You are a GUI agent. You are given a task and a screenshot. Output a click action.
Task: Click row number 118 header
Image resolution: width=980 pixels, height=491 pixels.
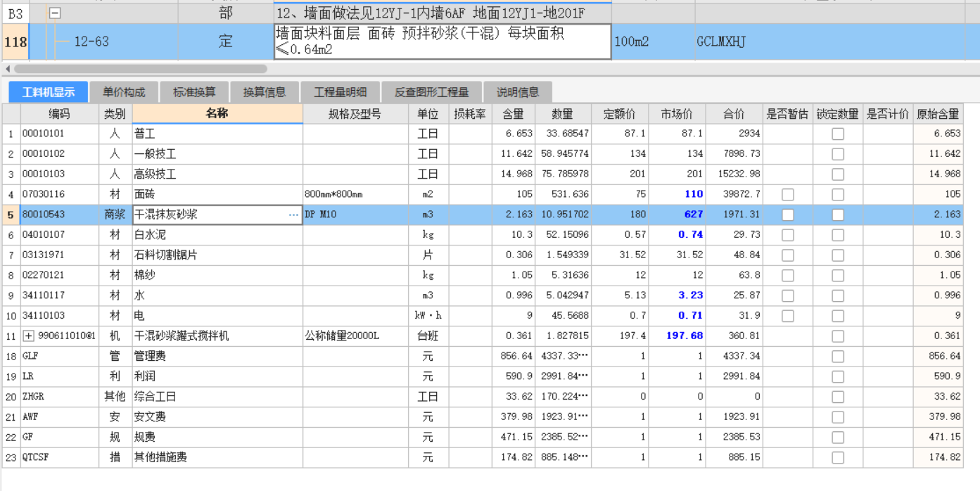tap(15, 42)
